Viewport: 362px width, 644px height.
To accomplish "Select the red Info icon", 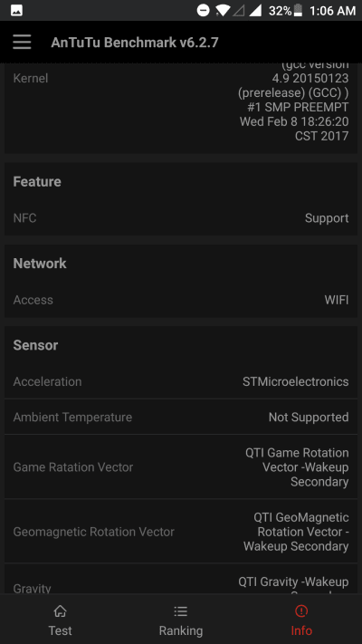I will tap(301, 611).
